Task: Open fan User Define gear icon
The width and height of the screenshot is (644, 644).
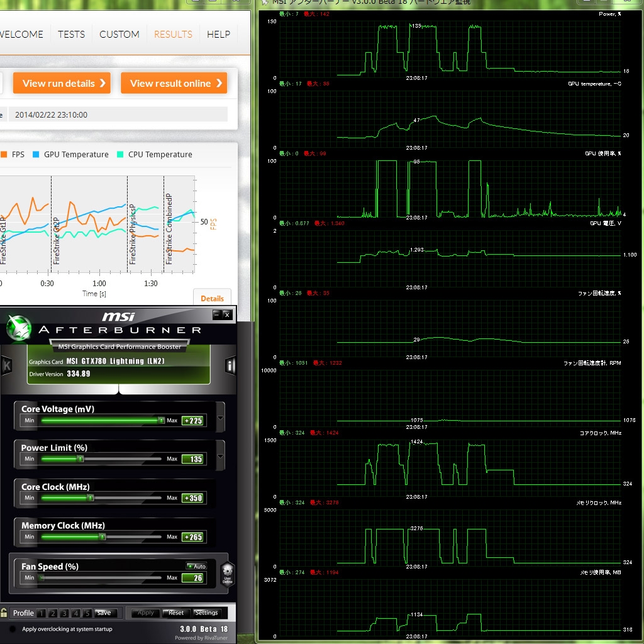Action: (x=228, y=574)
